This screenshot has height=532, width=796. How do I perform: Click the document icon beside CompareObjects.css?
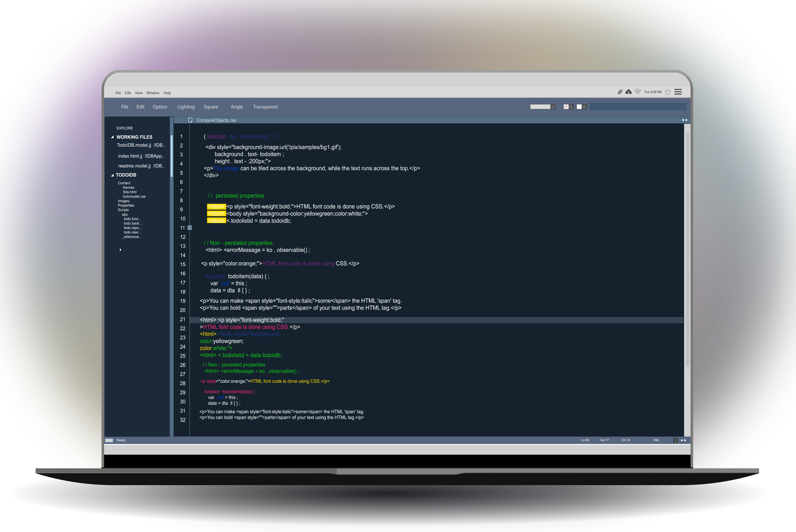(190, 120)
